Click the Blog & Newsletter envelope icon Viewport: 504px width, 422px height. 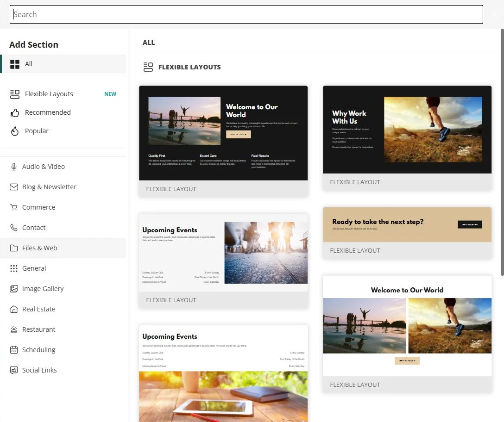pyautogui.click(x=14, y=187)
